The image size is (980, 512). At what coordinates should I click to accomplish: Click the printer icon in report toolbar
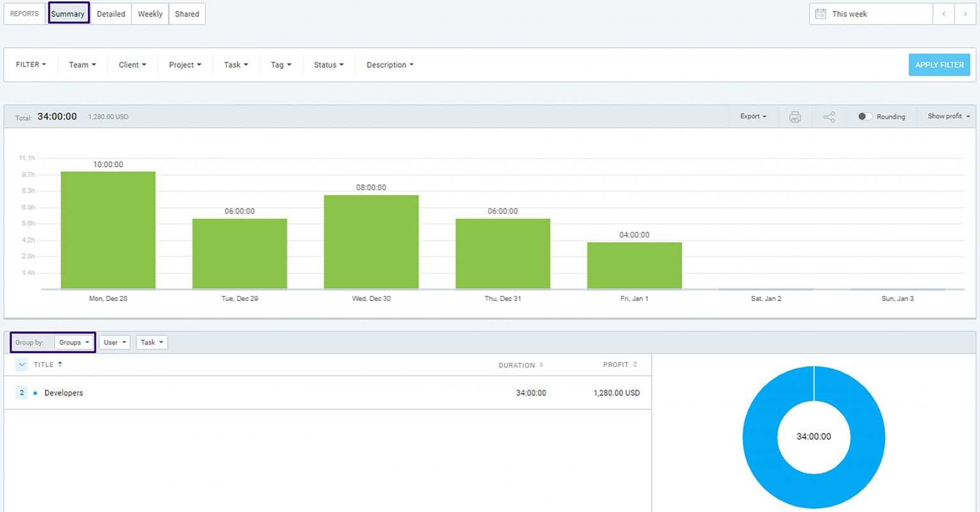point(794,117)
